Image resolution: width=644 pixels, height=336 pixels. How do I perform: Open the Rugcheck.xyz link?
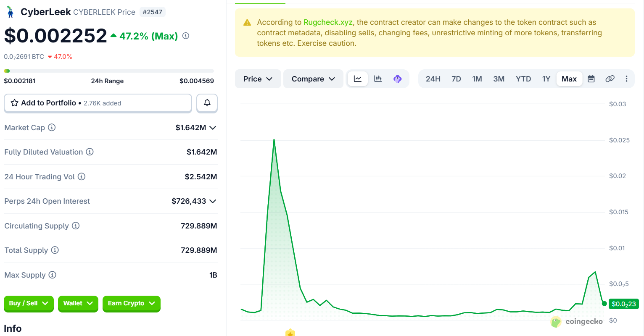click(328, 22)
